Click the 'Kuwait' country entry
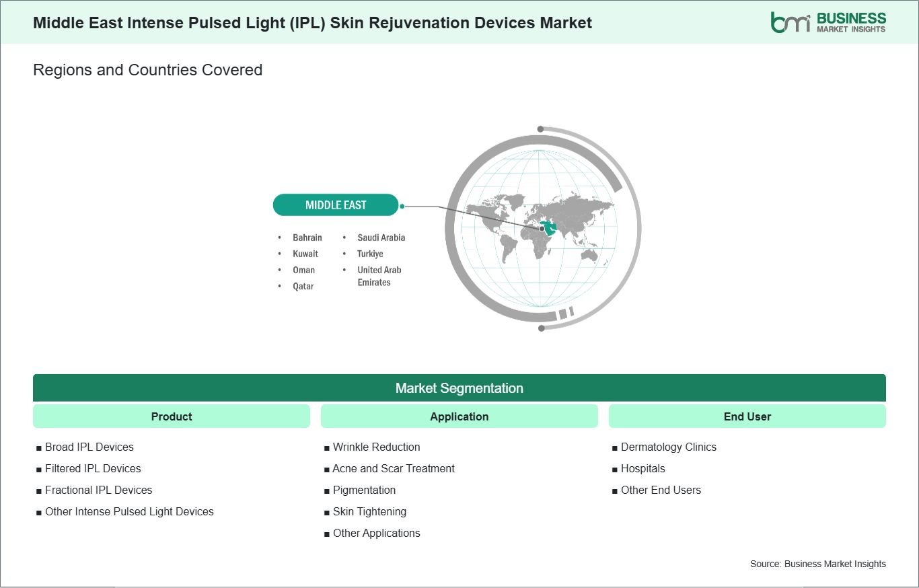 click(305, 254)
